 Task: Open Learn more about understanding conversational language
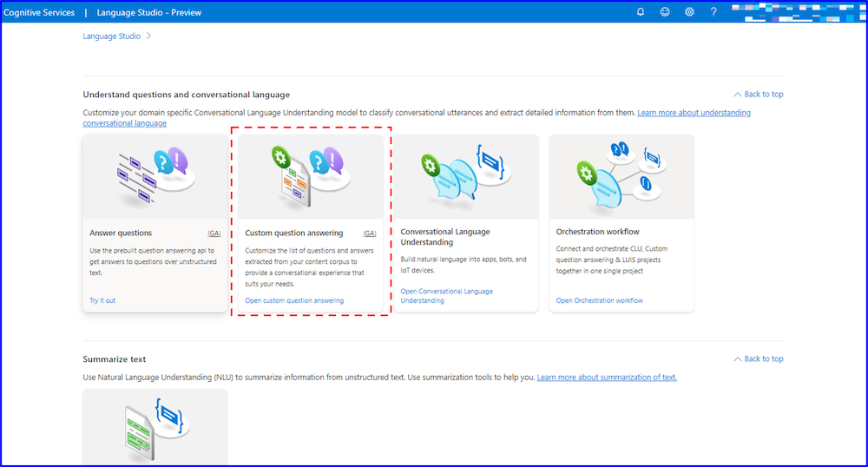click(x=694, y=112)
